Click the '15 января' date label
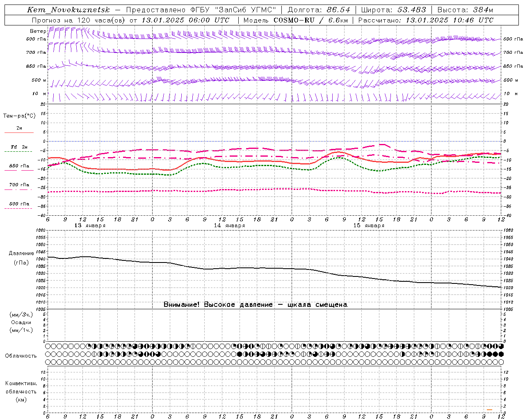 tap(369, 226)
